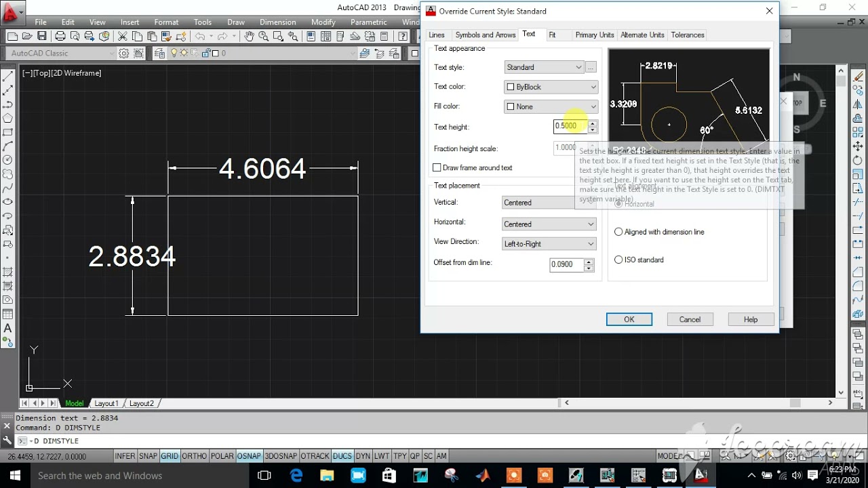Switch to the Lines tab
The image size is (868, 488).
[437, 35]
